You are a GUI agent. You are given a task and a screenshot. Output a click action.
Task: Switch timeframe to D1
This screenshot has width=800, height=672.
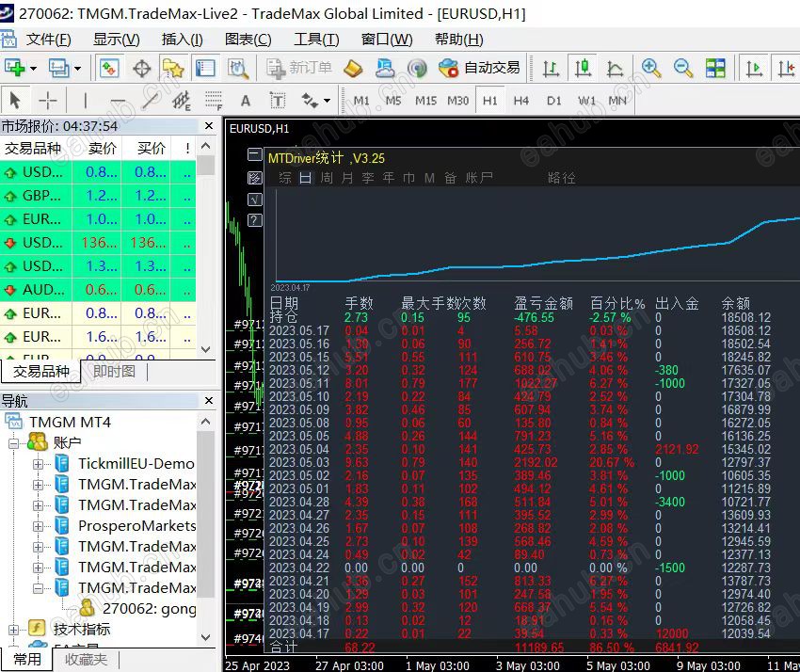553,101
